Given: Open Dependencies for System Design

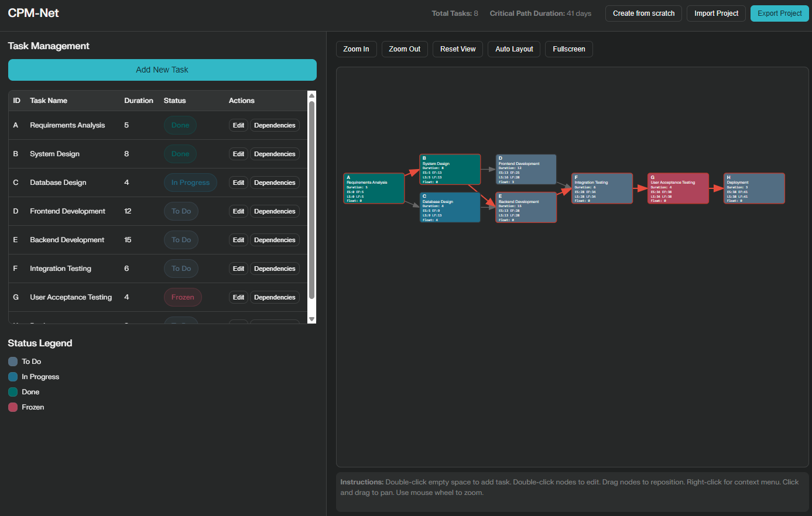Looking at the screenshot, I should 275,153.
